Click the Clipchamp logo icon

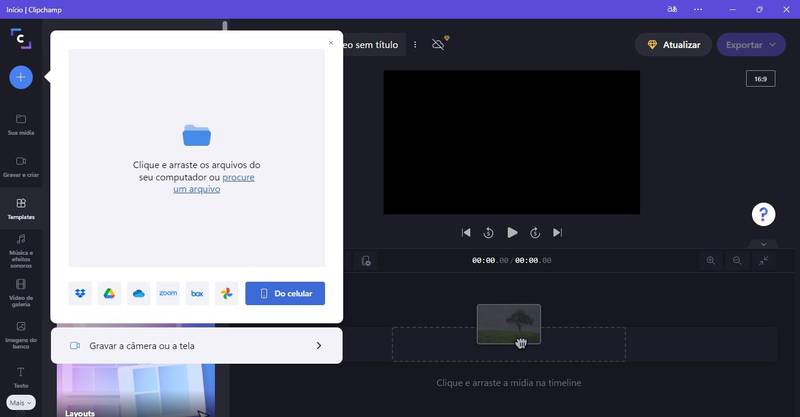point(21,38)
